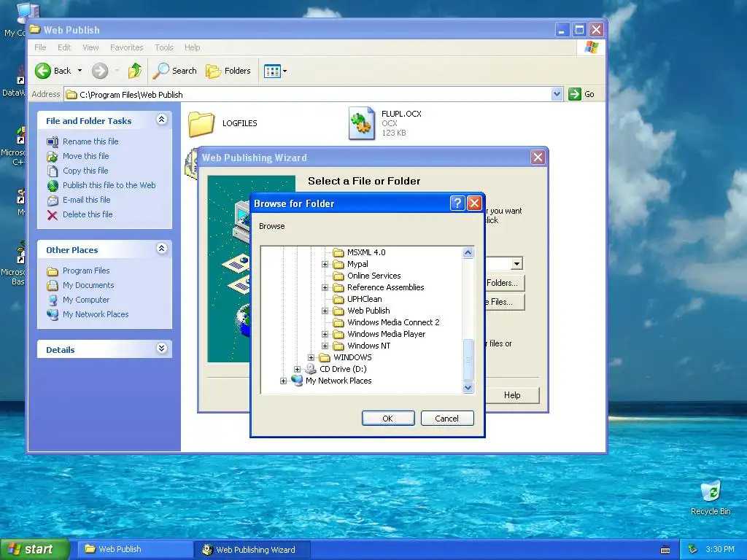
Task: Click the keyboard icon on taskbar
Action: pyautogui.click(x=665, y=550)
